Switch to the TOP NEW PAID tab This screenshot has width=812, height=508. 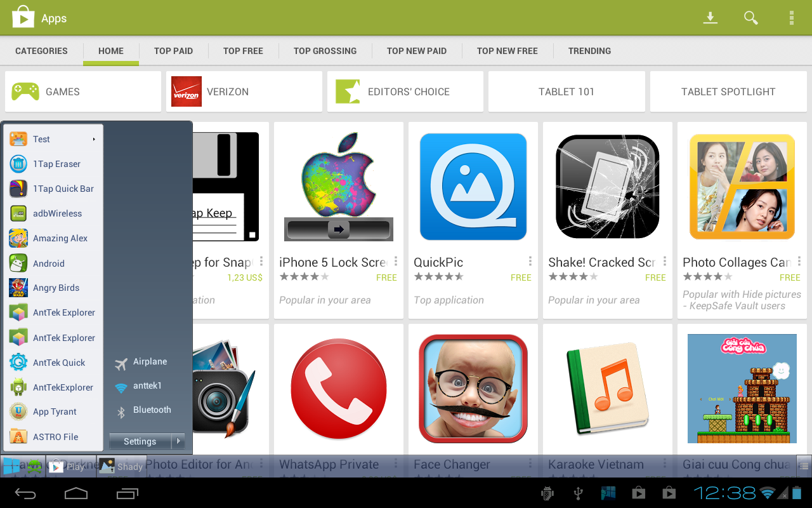[x=417, y=51]
